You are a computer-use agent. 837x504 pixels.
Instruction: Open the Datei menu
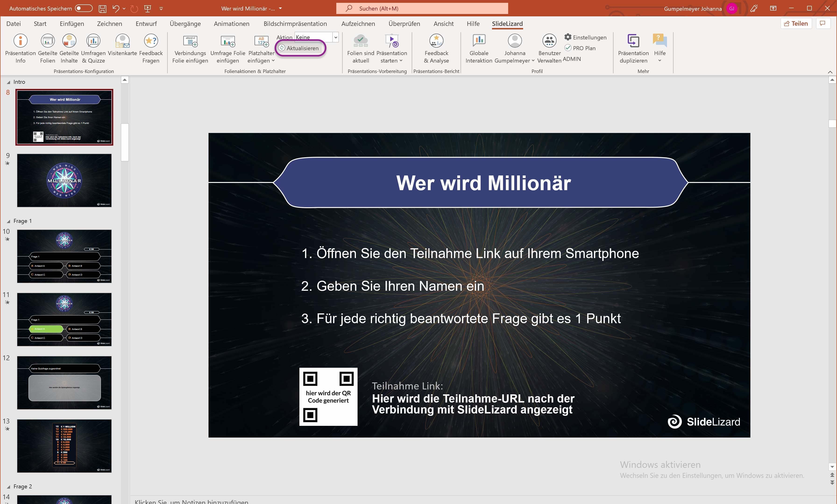click(x=13, y=24)
